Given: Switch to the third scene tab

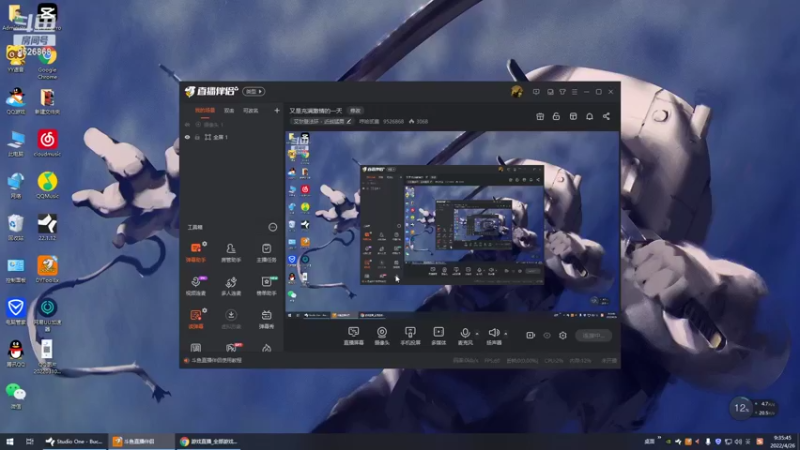Looking at the screenshot, I should 251,110.
